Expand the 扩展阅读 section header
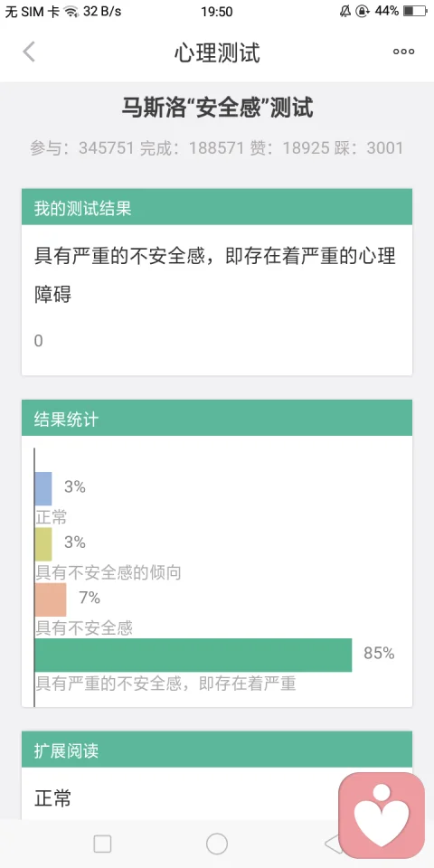This screenshot has height=868, width=434. pyautogui.click(x=217, y=749)
